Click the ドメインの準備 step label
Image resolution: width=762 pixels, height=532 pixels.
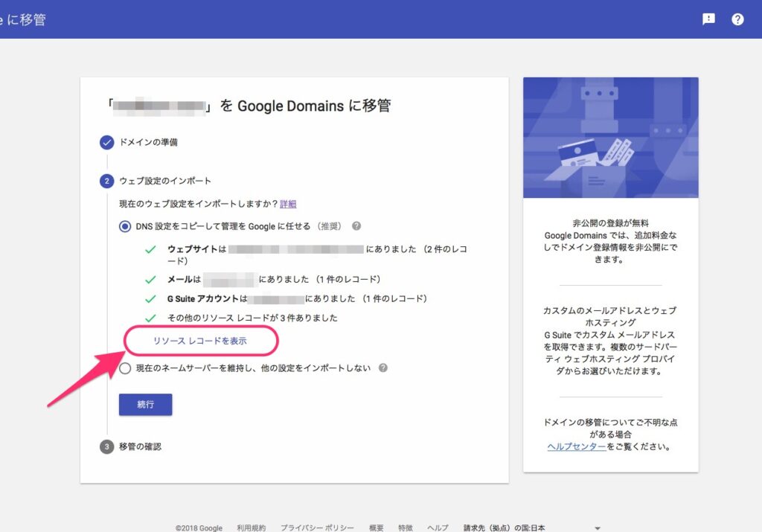tap(148, 142)
